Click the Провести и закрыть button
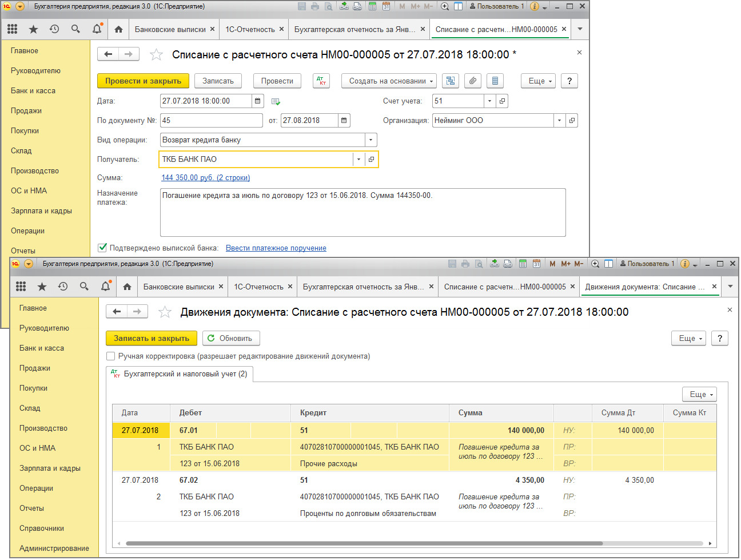Screen dimensions: 741x560 (143, 81)
